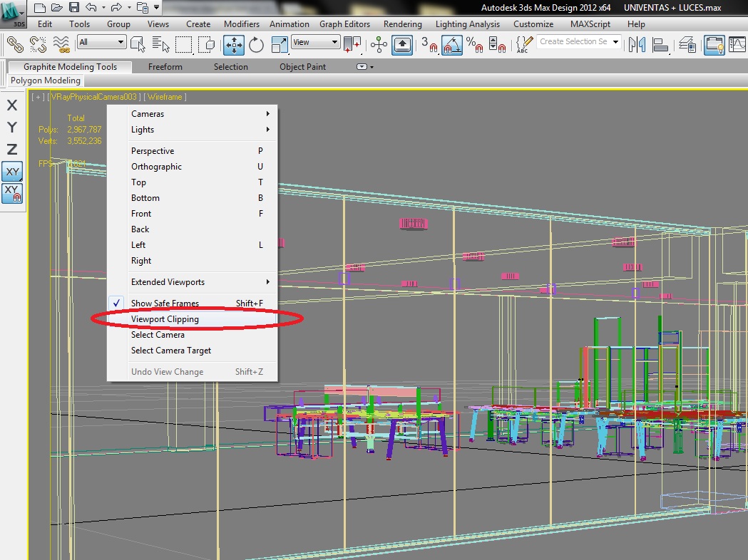Open the Lighting Analysis menu
748x560 pixels.
[468, 24]
